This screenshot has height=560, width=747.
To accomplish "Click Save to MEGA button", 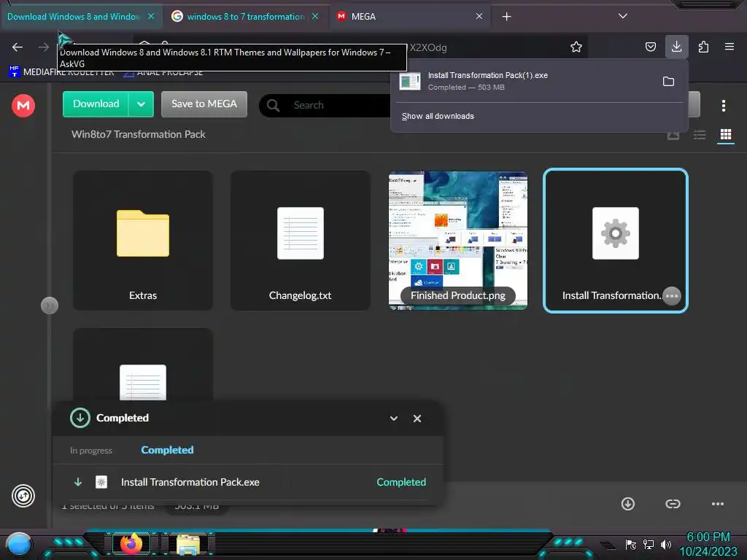I will point(204,104).
